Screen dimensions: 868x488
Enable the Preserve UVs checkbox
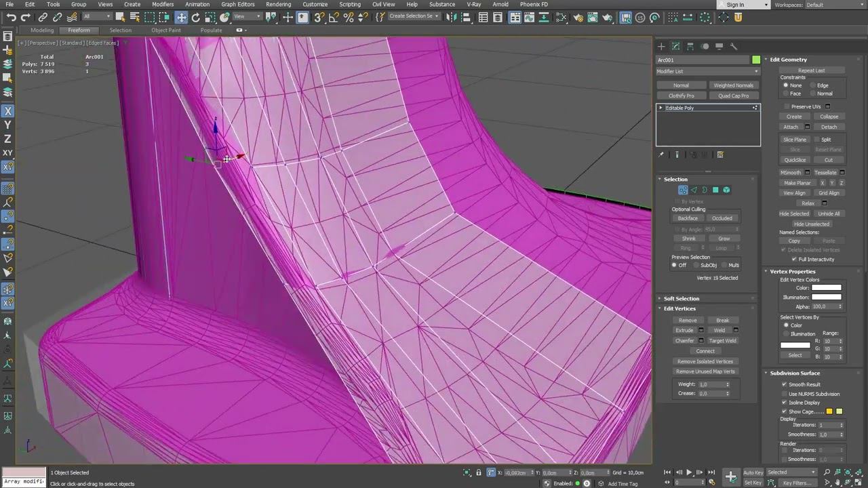tap(787, 106)
